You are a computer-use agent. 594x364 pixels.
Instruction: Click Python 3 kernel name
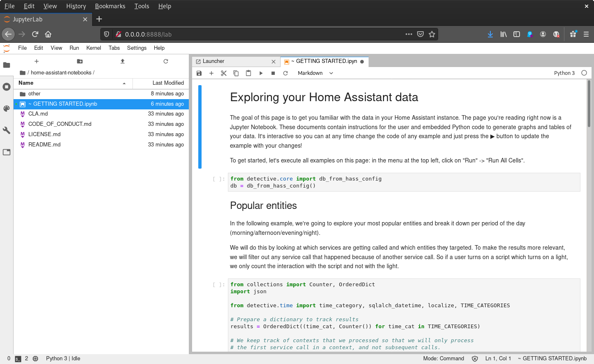pyautogui.click(x=564, y=73)
